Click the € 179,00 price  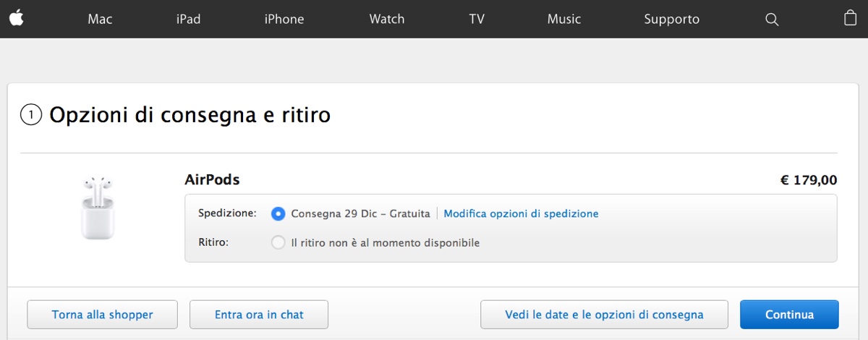point(809,180)
